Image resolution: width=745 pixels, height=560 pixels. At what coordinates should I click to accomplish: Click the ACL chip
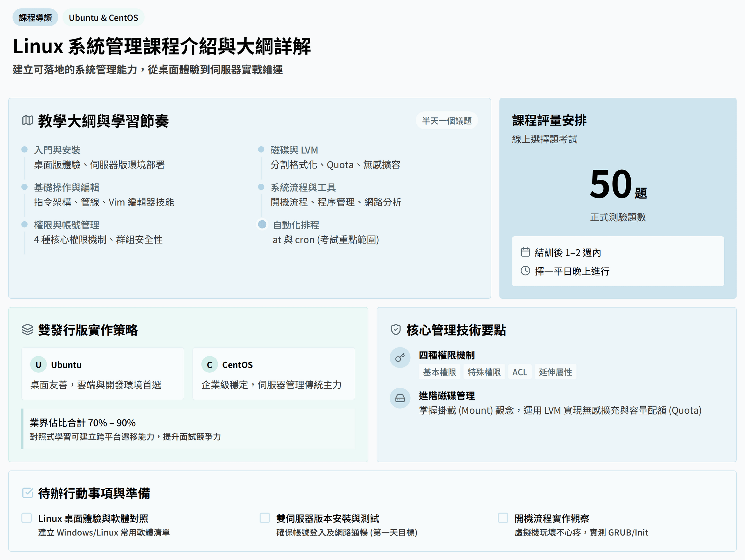519,372
